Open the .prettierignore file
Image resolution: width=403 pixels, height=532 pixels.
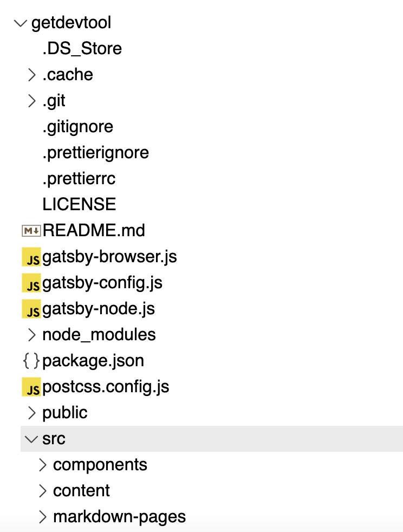(95, 152)
